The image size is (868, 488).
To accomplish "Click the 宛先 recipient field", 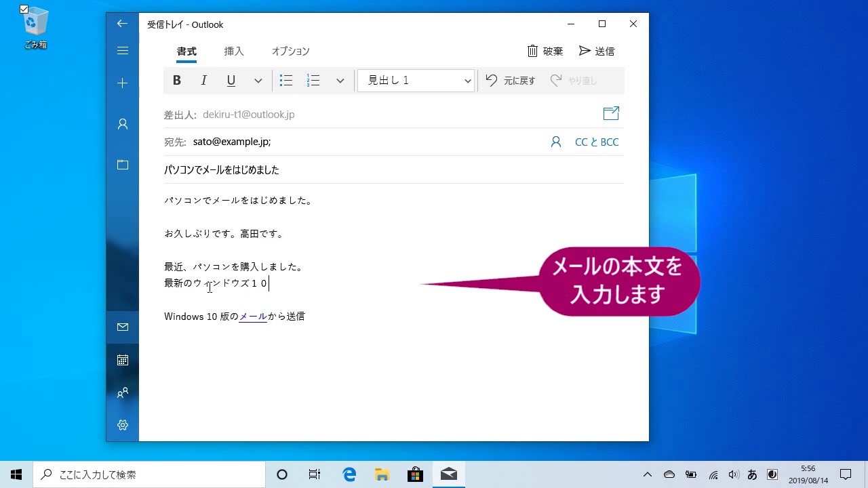I will (x=366, y=142).
